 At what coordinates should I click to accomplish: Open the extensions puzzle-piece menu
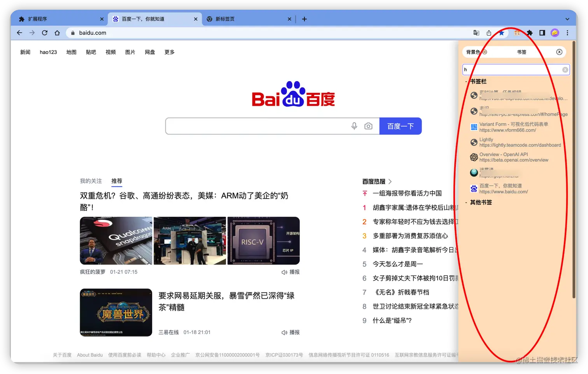point(530,33)
